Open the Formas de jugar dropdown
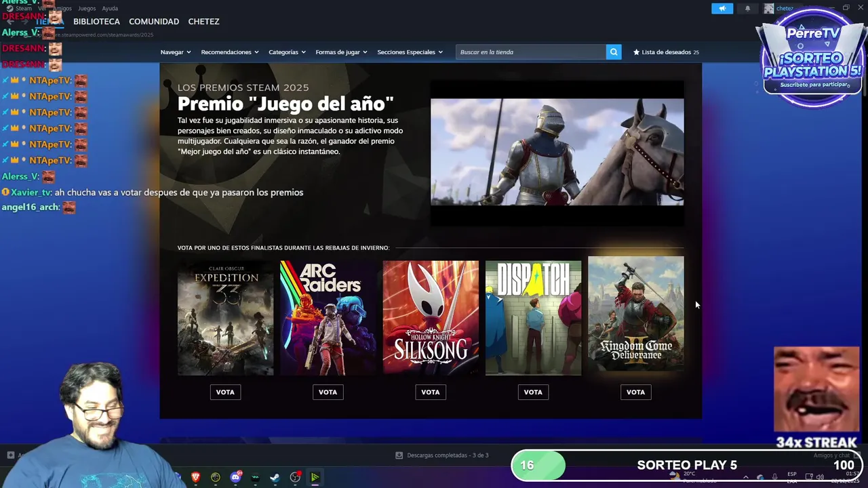This screenshot has width=868, height=488. (x=341, y=52)
